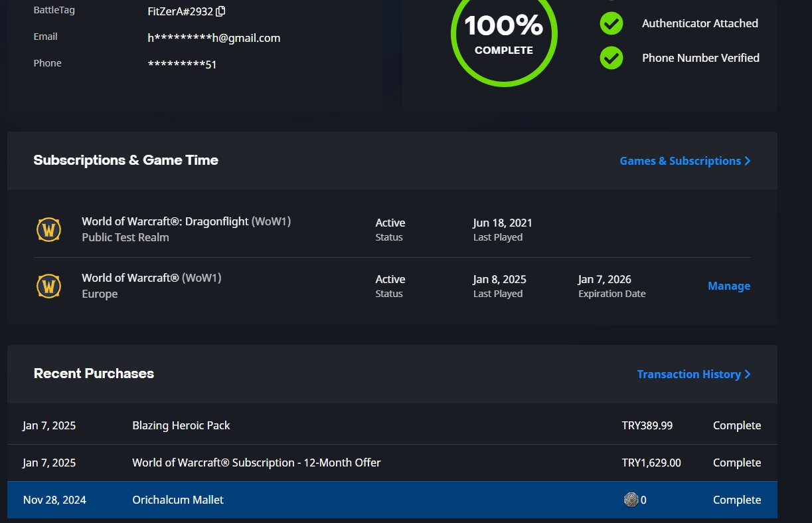Click the coin icon in the Orichalcum Mallet row
The width and height of the screenshot is (812, 523).
pos(631,500)
